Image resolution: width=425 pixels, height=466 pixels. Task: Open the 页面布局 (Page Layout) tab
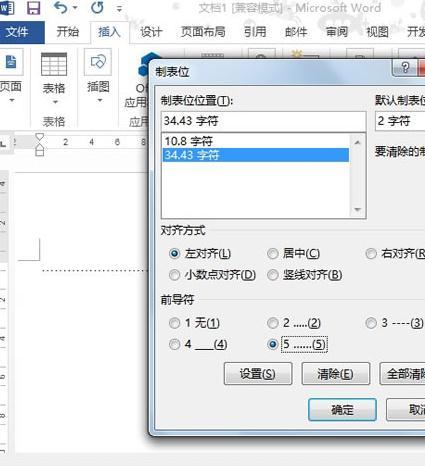(203, 32)
